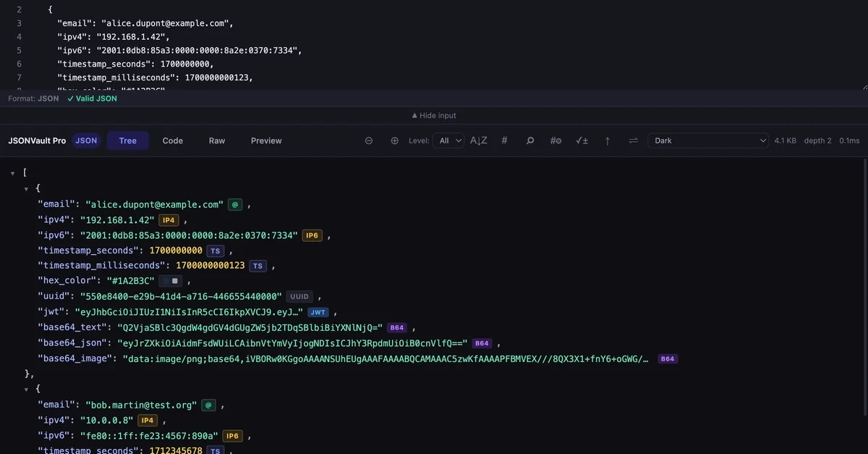Open the Dark theme dropdown
The width and height of the screenshot is (868, 454).
pyautogui.click(x=707, y=140)
